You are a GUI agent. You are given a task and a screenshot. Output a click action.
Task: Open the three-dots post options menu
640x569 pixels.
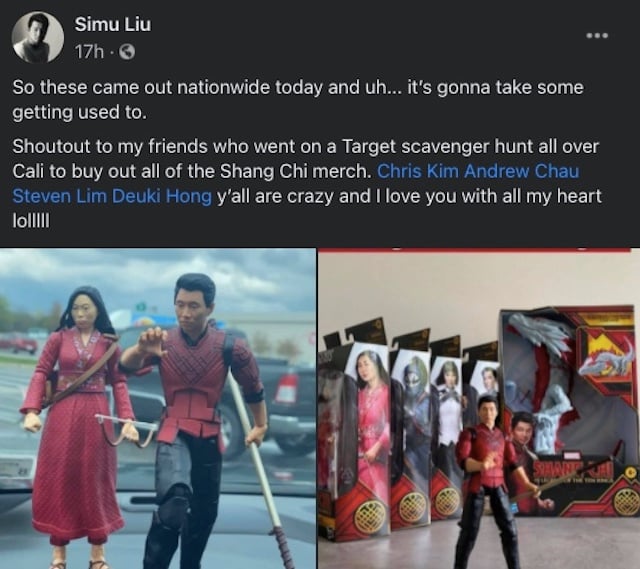click(597, 36)
